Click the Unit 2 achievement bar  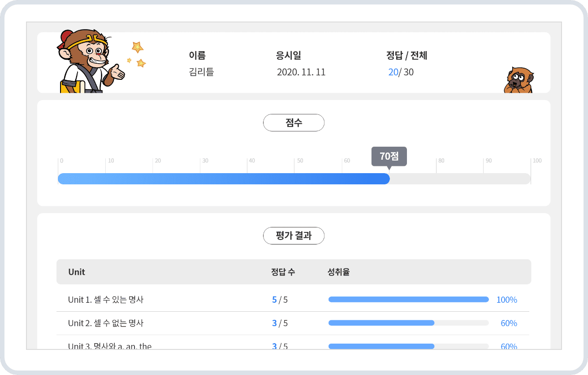(381, 323)
